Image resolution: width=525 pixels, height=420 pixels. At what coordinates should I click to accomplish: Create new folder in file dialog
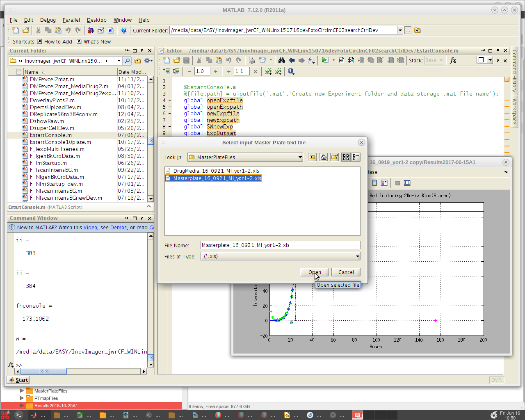[335, 157]
